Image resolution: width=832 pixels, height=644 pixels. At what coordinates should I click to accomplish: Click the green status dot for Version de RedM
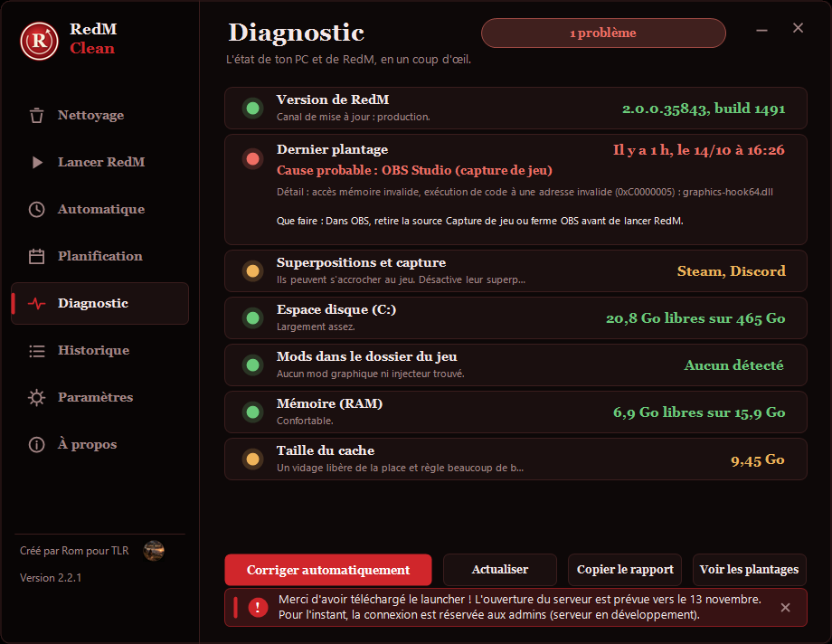click(253, 109)
